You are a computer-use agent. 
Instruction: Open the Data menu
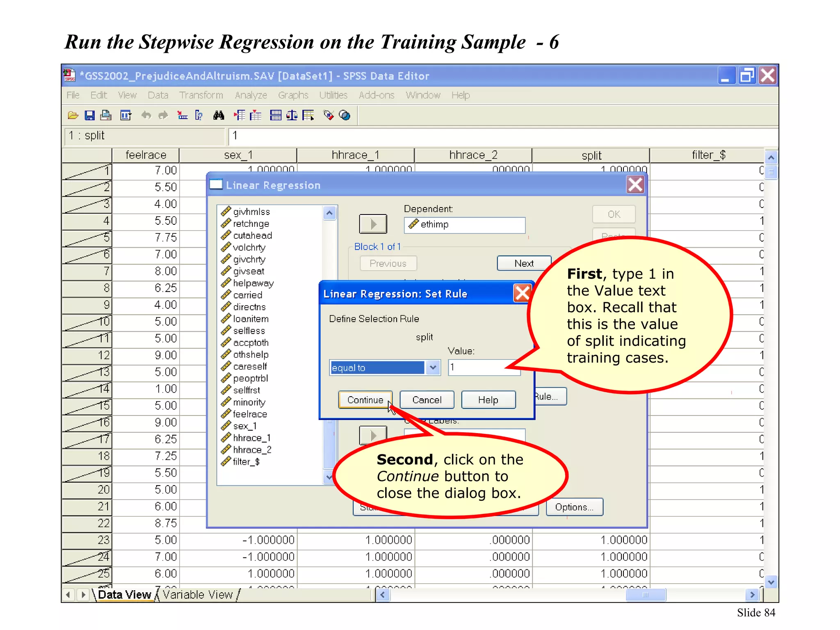click(158, 95)
